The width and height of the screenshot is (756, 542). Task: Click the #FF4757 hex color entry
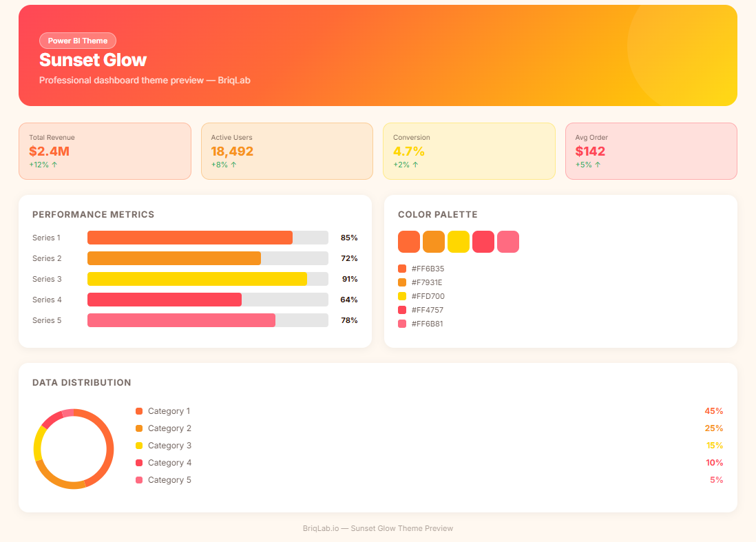(x=427, y=310)
